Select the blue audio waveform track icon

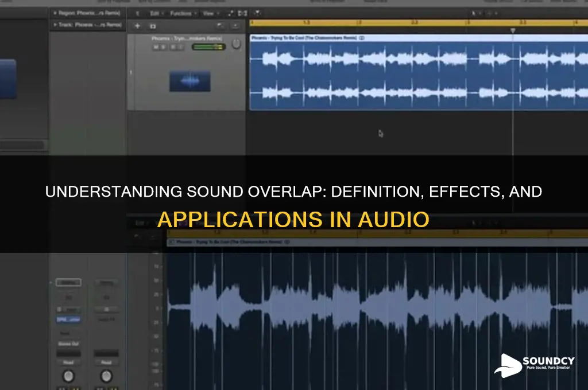pos(189,81)
